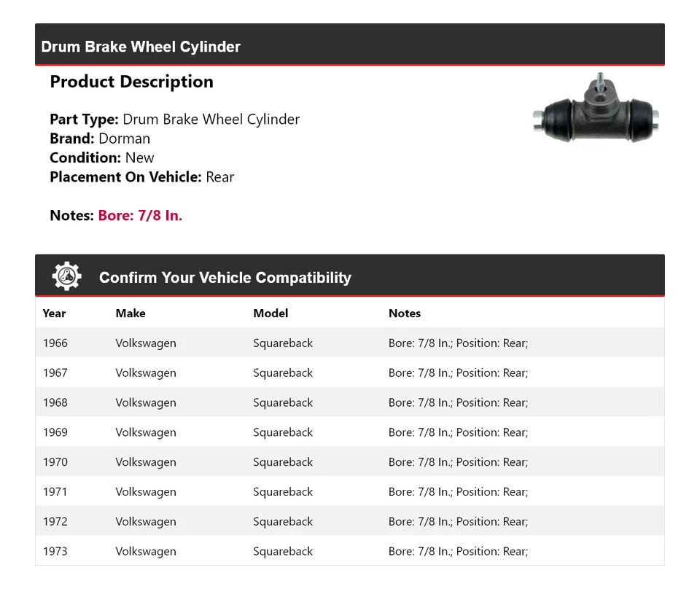Click the Notes column header
The height and width of the screenshot is (589, 700).
pos(405,313)
